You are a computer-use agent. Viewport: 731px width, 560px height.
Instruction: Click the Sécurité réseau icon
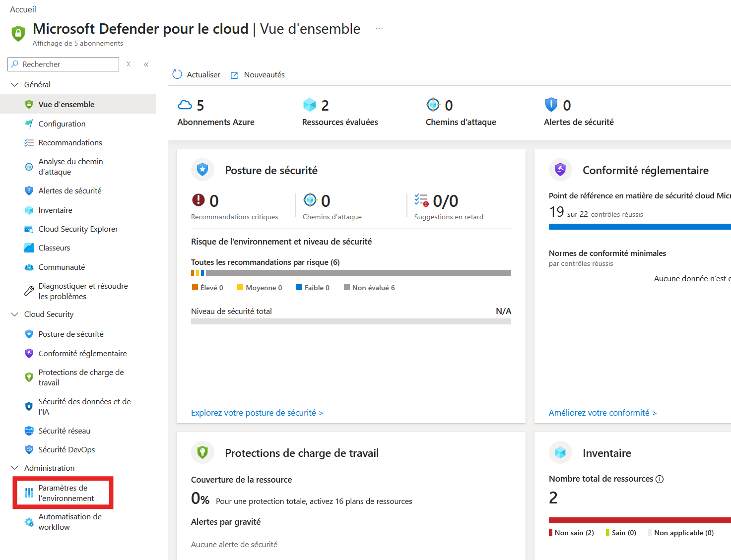click(x=29, y=431)
